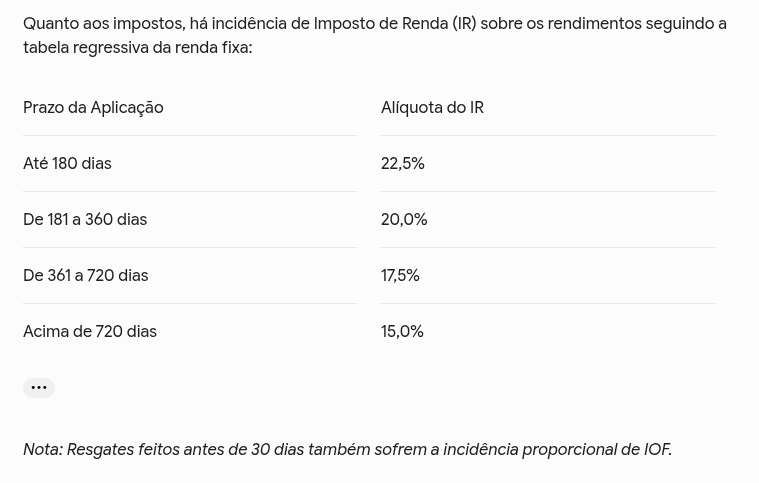Click the 'Acima de 720 dias' cell
759x483 pixels.
(90, 332)
